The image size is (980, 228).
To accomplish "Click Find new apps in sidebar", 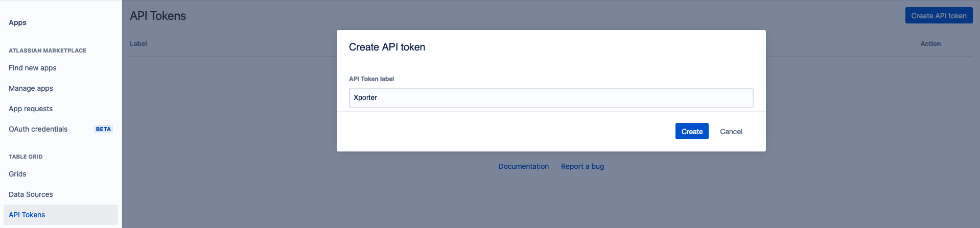I will (33, 68).
